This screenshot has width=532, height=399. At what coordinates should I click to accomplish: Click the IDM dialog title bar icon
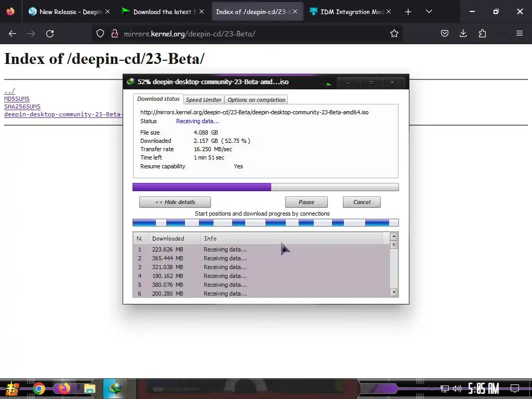pos(130,82)
